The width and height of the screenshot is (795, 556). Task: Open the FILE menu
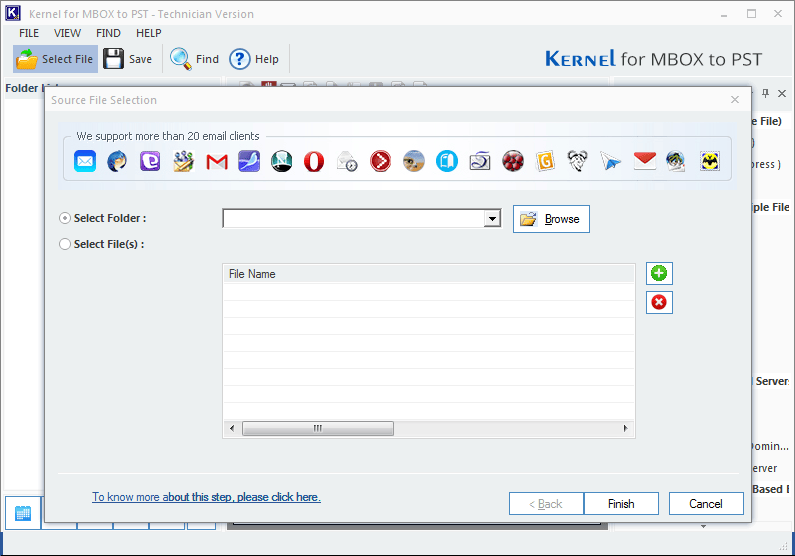click(x=29, y=33)
